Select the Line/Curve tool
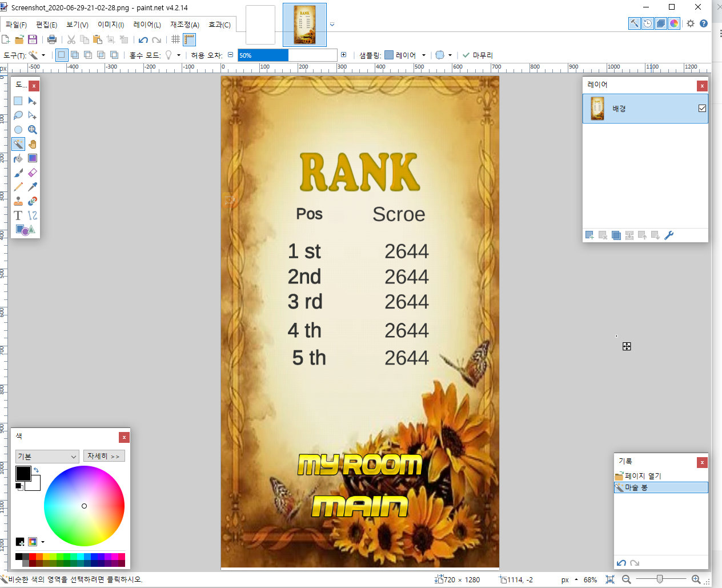722x588 pixels. [33, 215]
